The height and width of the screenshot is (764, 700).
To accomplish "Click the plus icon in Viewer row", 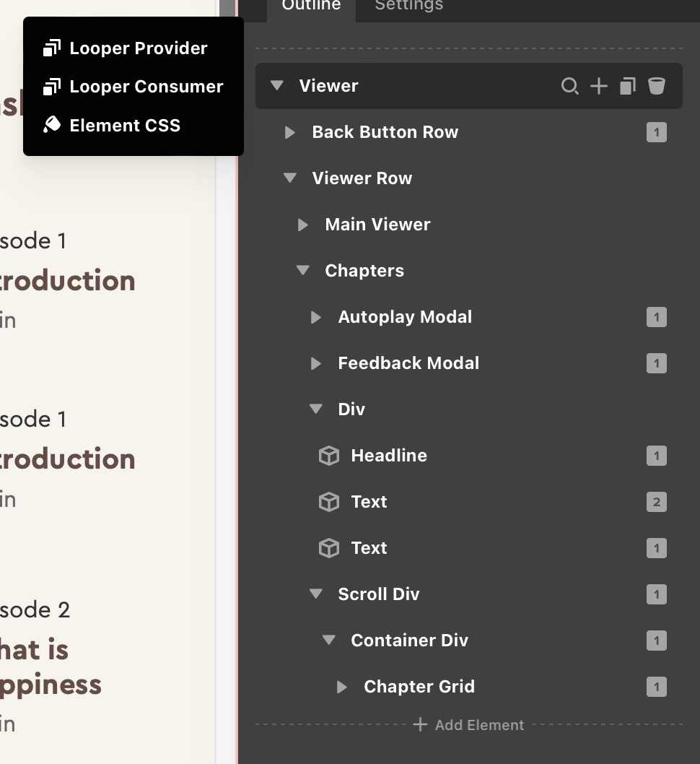I will [599, 86].
